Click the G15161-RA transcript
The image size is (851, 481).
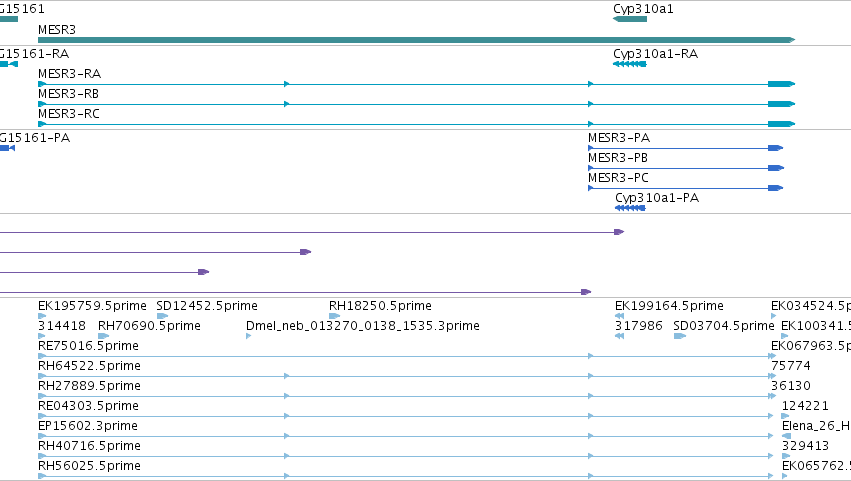9,64
